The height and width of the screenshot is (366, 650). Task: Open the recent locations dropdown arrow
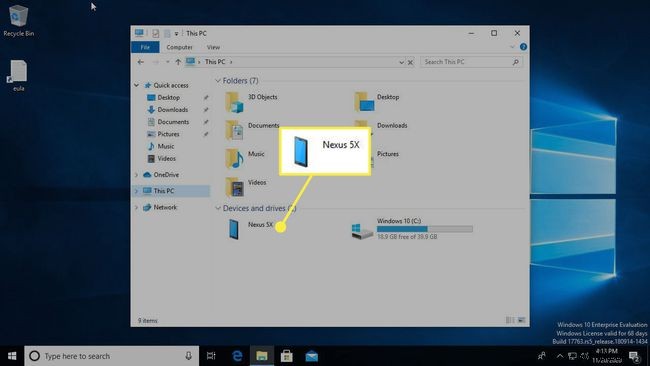coord(167,62)
